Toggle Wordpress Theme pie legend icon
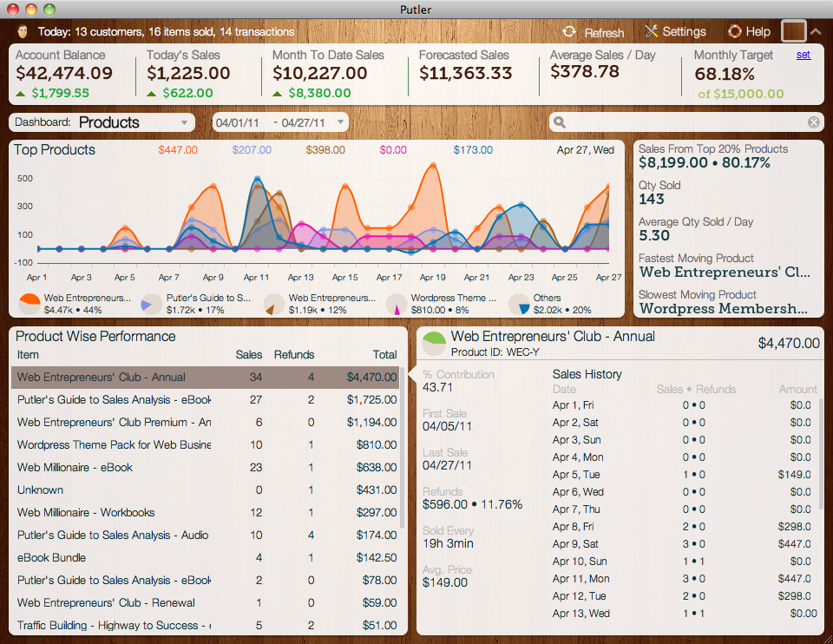The height and width of the screenshot is (644, 833). tap(397, 303)
